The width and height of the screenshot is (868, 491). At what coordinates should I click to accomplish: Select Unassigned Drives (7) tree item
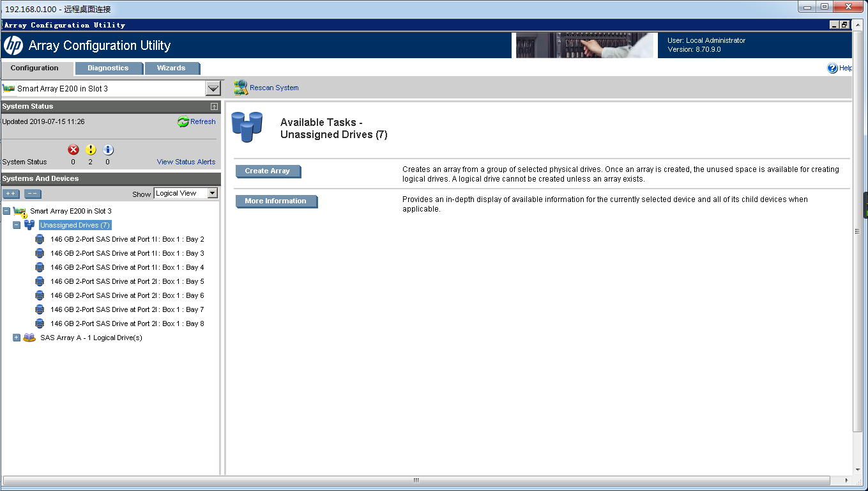pos(75,225)
